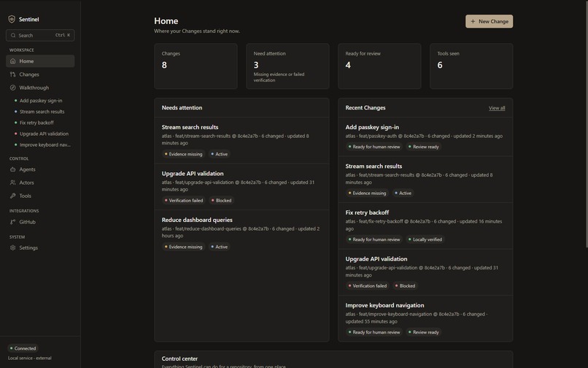Click the Agents robot icon
This screenshot has height=368, width=588.
point(12,169)
